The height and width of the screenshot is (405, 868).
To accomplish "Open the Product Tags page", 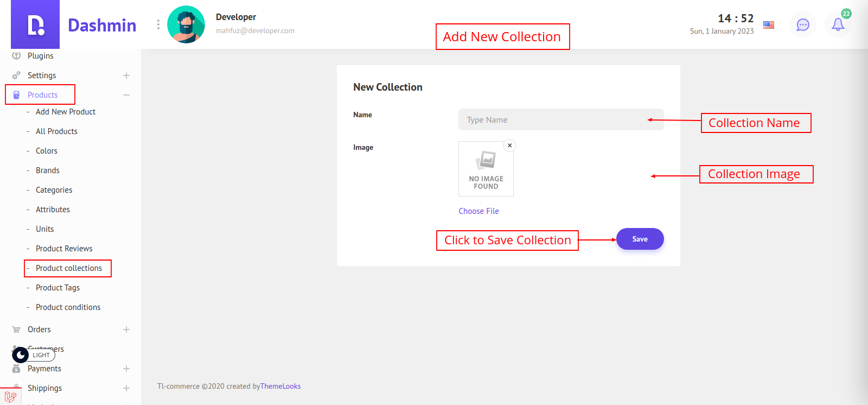I will [x=58, y=288].
